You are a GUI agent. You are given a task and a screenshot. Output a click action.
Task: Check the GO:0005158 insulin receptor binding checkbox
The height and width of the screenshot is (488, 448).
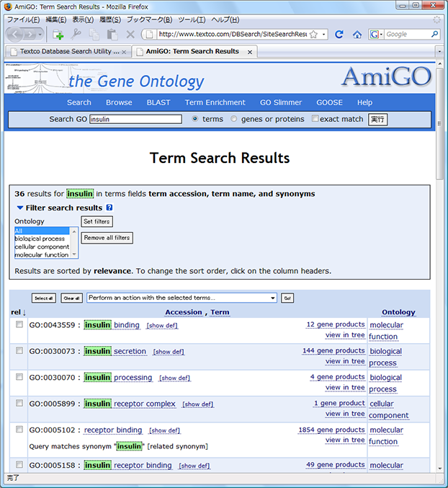(19, 464)
